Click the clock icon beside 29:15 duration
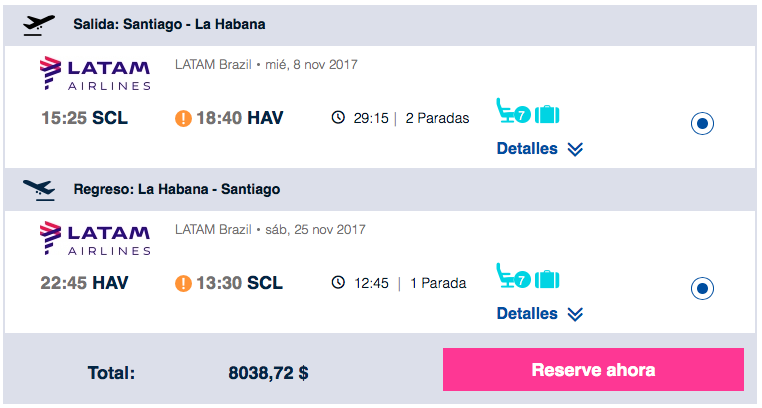This screenshot has height=408, width=762. coord(338,117)
